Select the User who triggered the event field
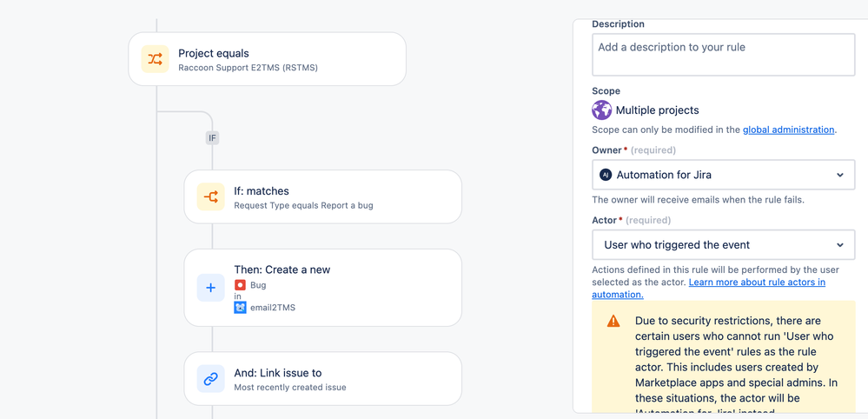This screenshot has width=868, height=419. [x=724, y=244]
